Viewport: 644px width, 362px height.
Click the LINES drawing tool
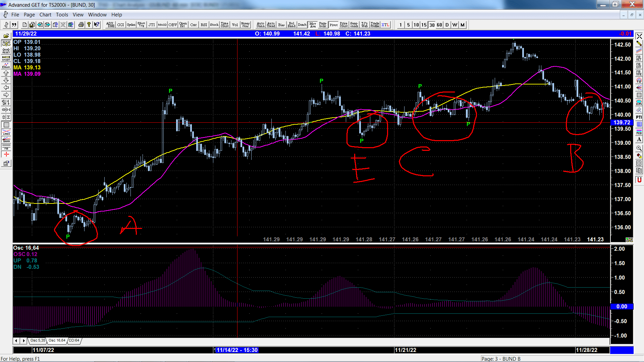click(x=6, y=132)
